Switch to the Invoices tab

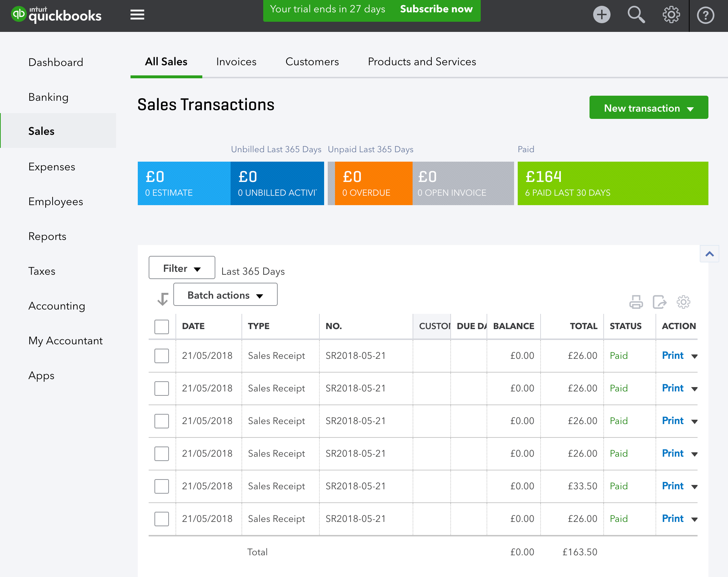[x=236, y=62]
